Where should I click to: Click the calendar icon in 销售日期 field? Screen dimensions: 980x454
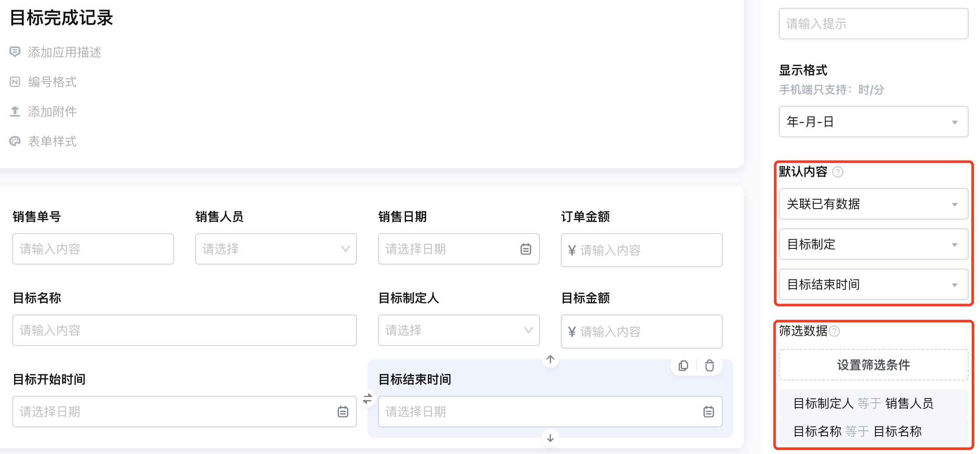click(x=526, y=249)
